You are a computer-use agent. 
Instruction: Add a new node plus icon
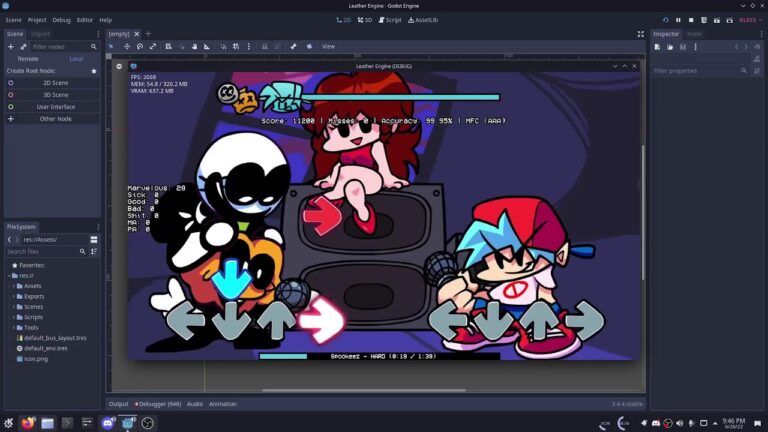11,47
